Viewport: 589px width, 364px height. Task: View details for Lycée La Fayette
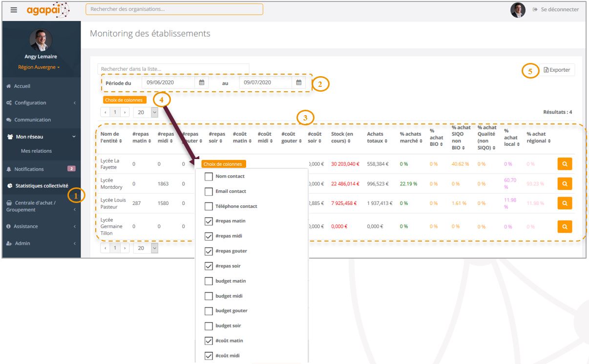click(x=565, y=164)
